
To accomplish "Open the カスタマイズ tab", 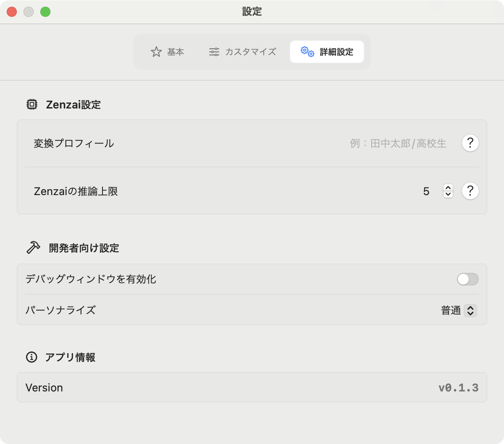I will click(242, 52).
